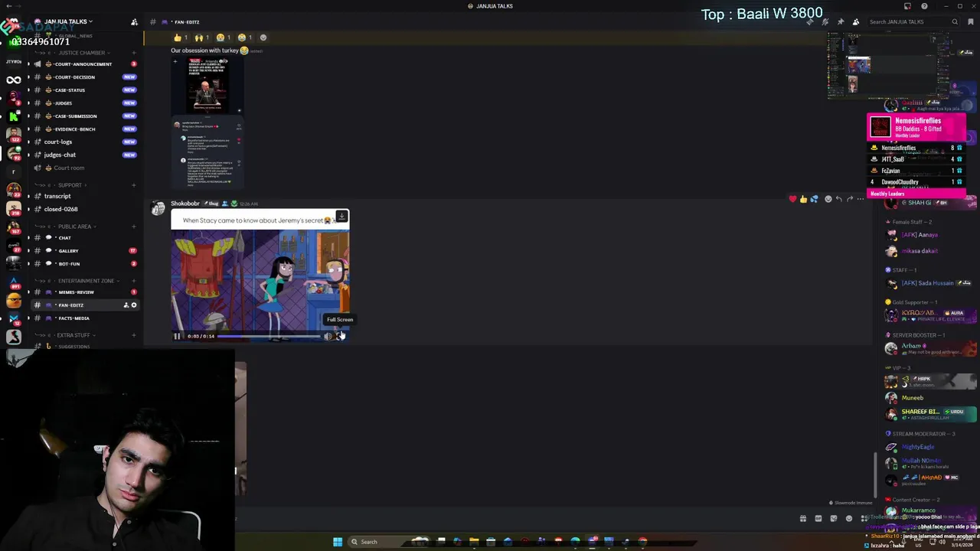Open the Turkey post top image thumbnail
Image resolution: width=980 pixels, height=551 pixels.
207,86
